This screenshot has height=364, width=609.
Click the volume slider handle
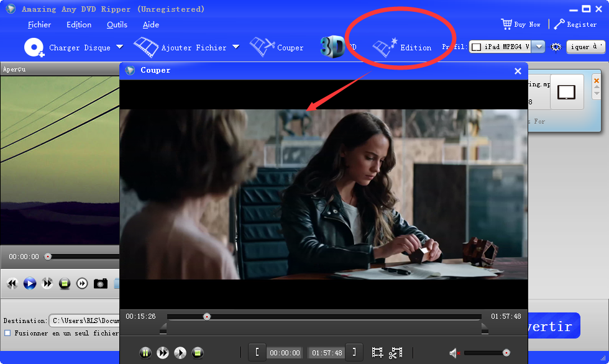pos(506,353)
